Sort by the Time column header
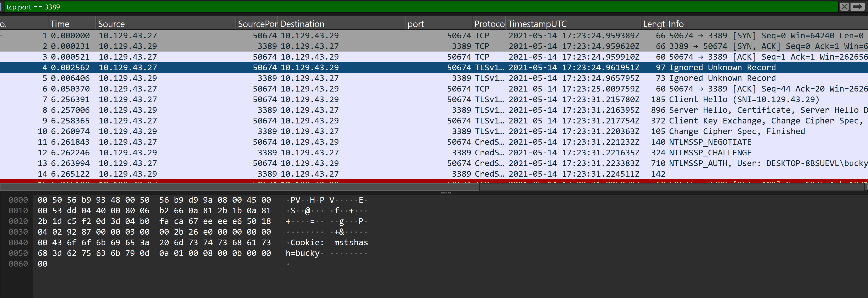 coord(72,24)
